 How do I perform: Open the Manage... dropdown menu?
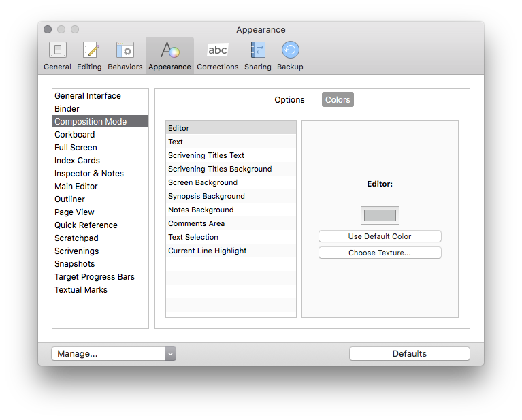click(x=114, y=354)
